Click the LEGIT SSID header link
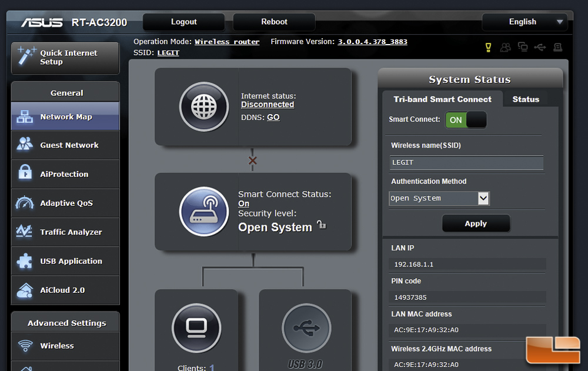 click(168, 53)
